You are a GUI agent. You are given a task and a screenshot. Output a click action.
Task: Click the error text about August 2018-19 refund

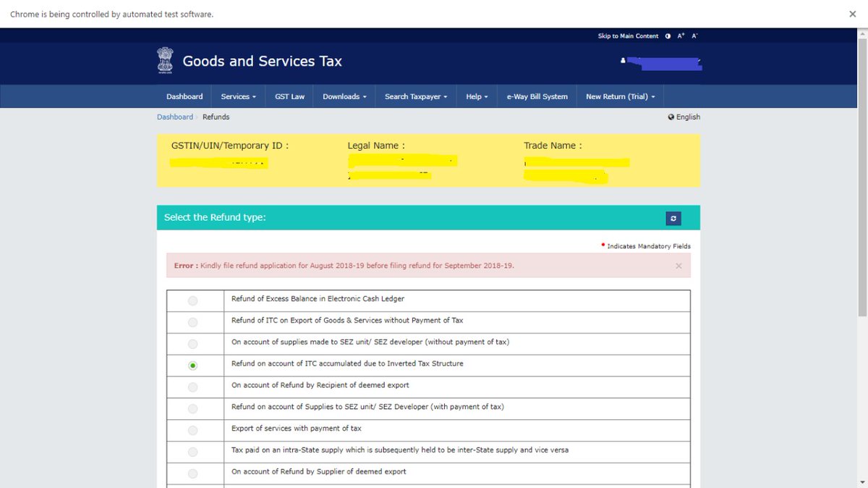pyautogui.click(x=357, y=266)
